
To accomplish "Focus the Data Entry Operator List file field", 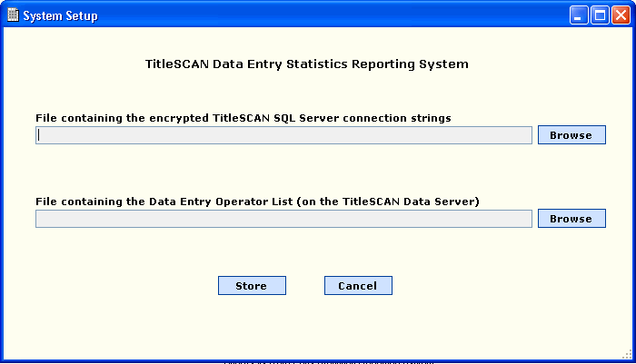I will coord(283,219).
